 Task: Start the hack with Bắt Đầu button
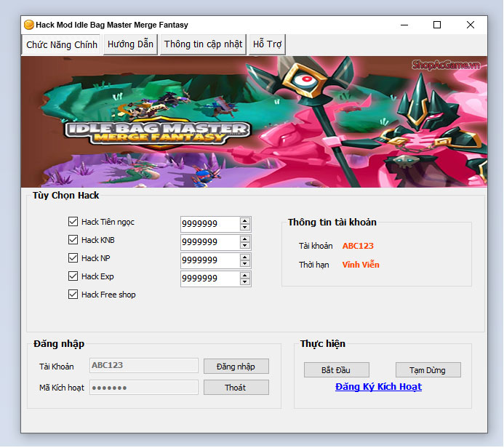pos(336,370)
